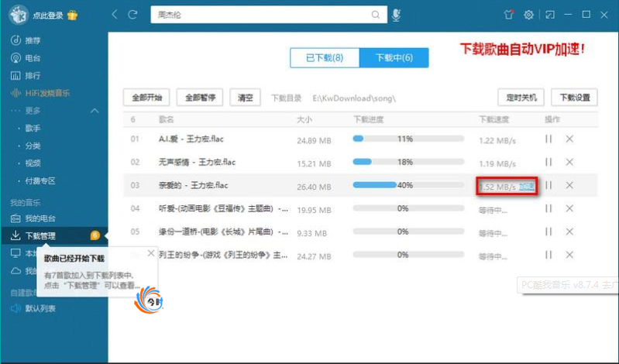619x364 pixels.
Task: Close the 歌曲已经开始下载 popup
Action: [151, 253]
